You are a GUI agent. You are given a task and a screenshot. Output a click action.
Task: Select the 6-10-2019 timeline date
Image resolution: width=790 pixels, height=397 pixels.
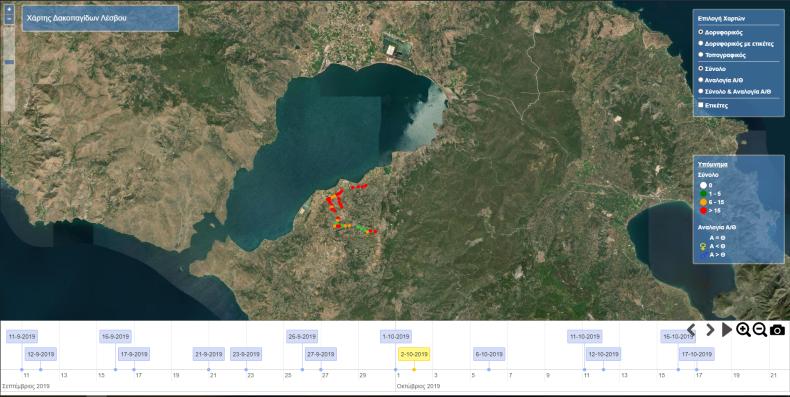(x=489, y=354)
